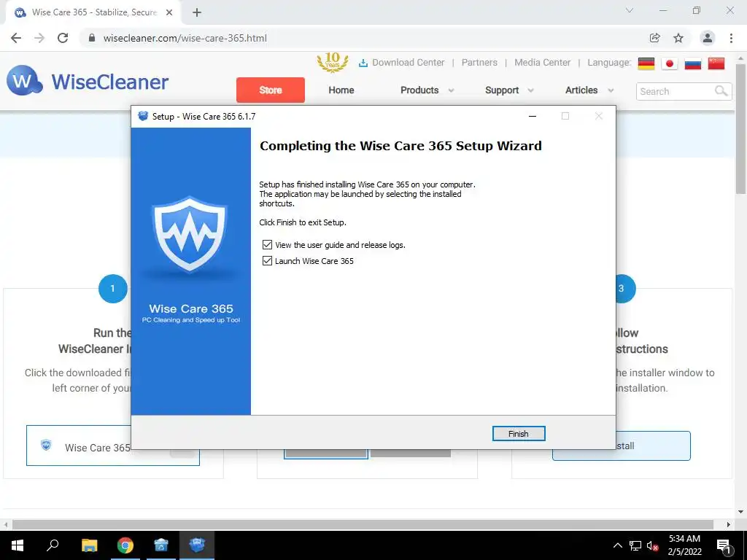
Task: Open File Explorer from taskbar
Action: pos(89,545)
